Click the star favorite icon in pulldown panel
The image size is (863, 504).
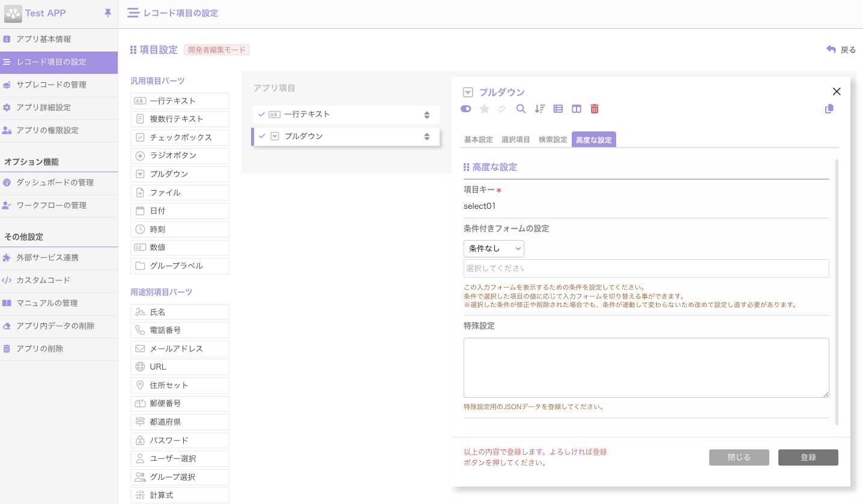pos(485,109)
